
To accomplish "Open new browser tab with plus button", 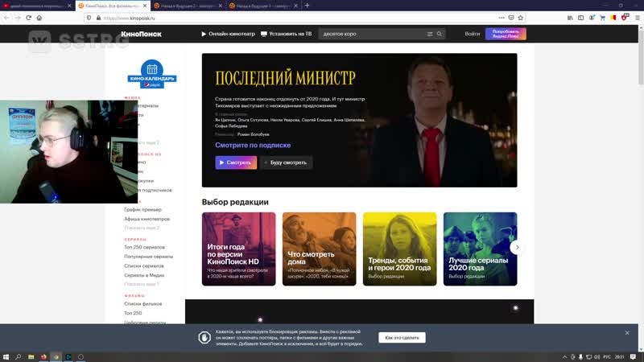I will (x=307, y=6).
